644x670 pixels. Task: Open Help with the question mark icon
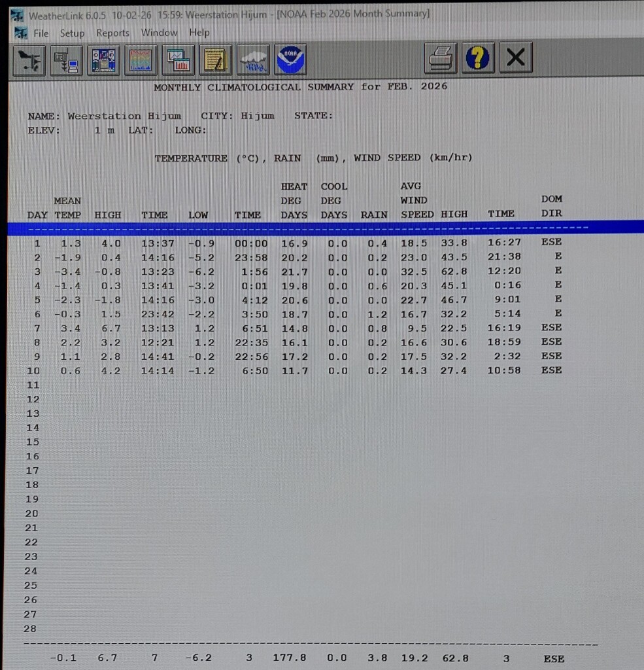coord(478,58)
